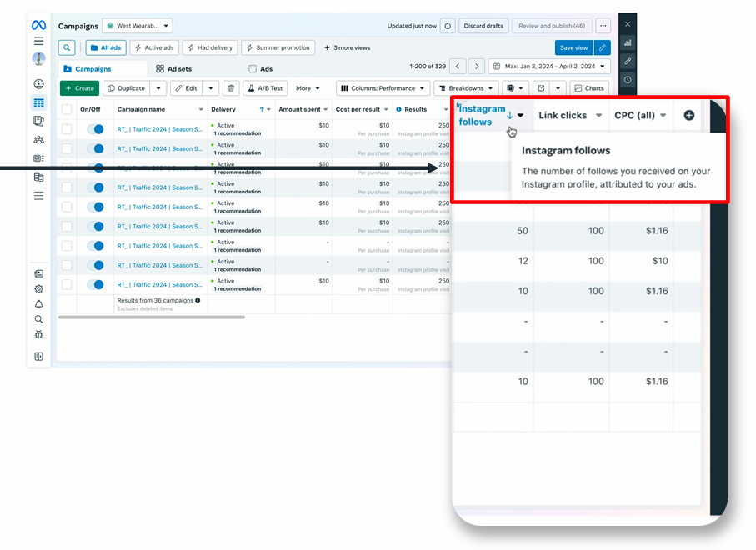
Task: Open reports icon dropdown next to Breakdowns
Action: point(515,88)
